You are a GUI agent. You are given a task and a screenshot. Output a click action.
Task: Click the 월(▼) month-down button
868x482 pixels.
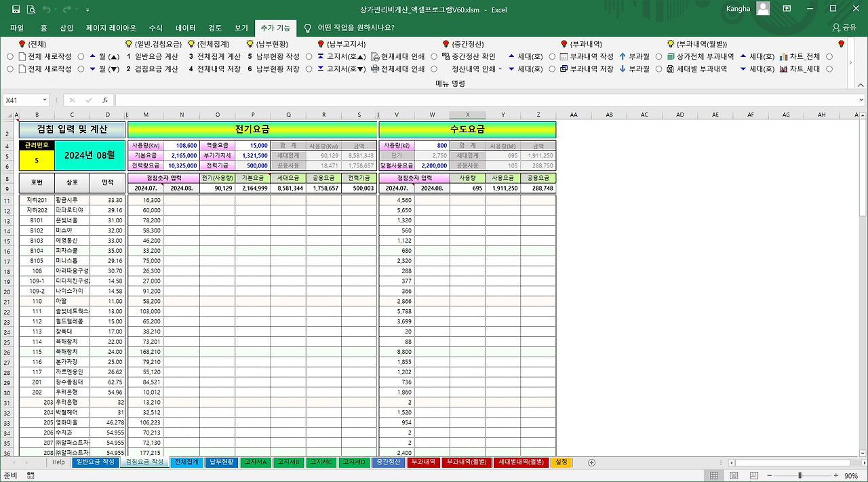point(104,68)
